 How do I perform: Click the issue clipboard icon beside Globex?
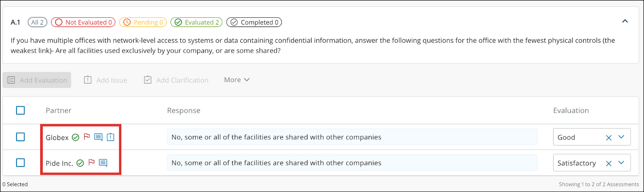[x=111, y=137]
